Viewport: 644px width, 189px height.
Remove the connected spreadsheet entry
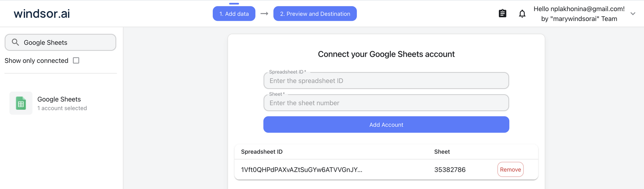[x=510, y=169]
